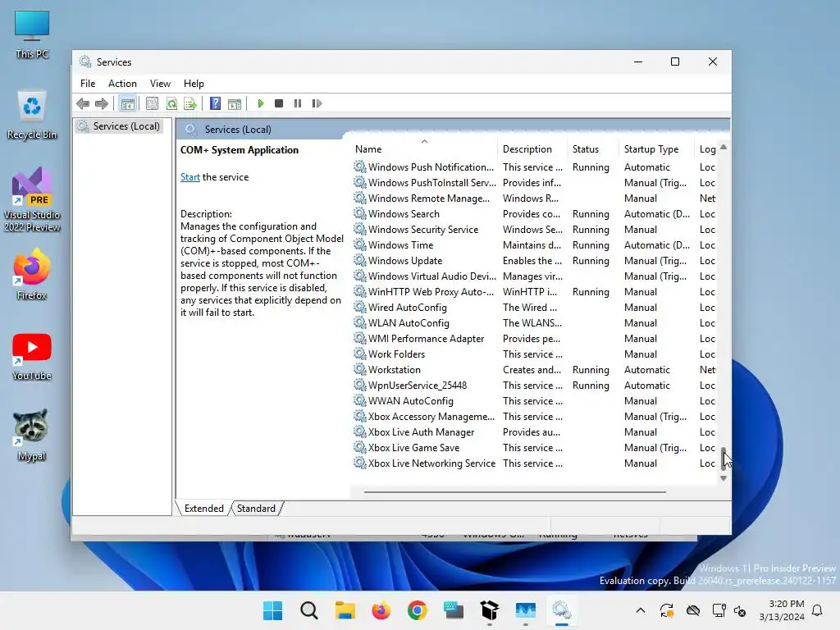The image size is (840, 630).
Task: Expand the system tray hidden icons chevron
Action: tap(640, 610)
